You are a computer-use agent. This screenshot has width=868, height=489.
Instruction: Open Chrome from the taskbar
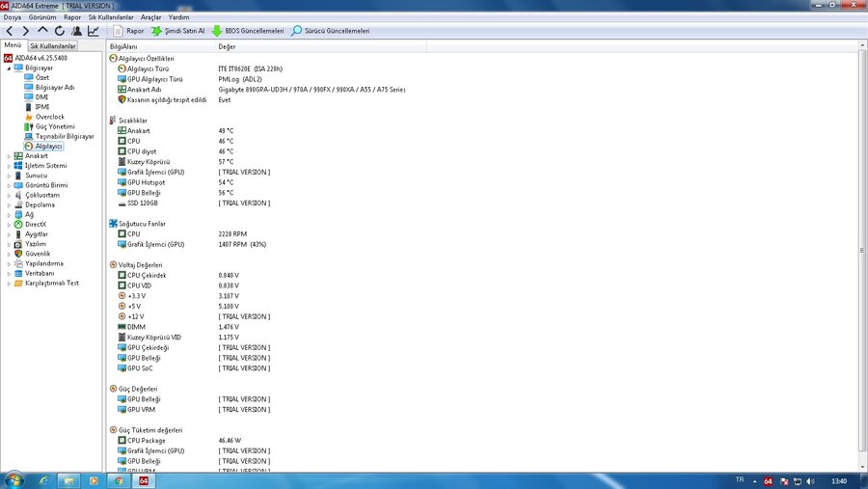(119, 480)
